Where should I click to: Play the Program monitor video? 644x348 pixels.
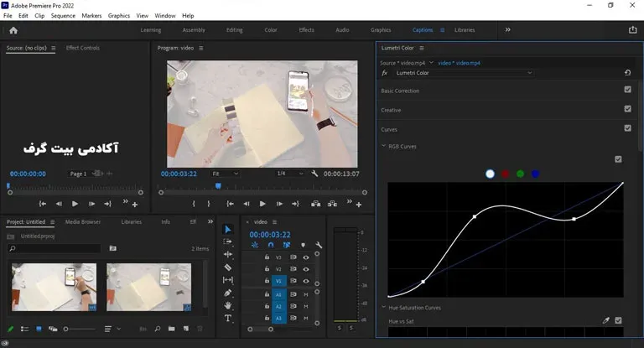(262, 204)
